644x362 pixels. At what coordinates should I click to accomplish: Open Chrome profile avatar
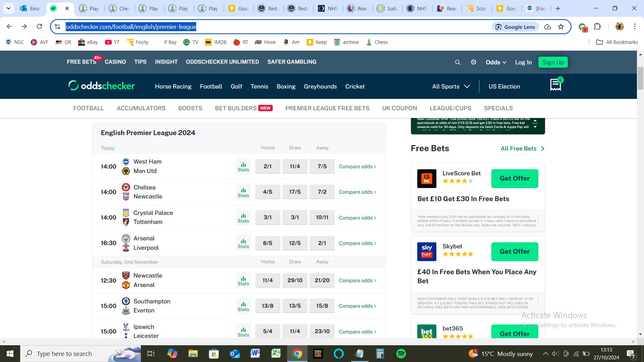tap(620, 26)
